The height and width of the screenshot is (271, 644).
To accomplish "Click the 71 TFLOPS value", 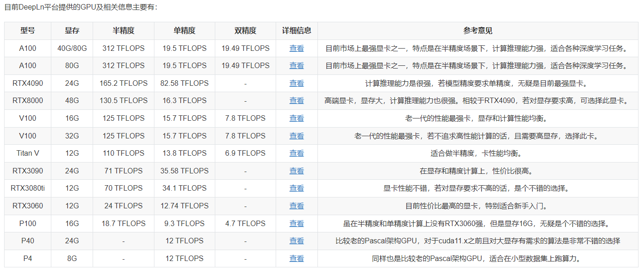I will point(124,171).
